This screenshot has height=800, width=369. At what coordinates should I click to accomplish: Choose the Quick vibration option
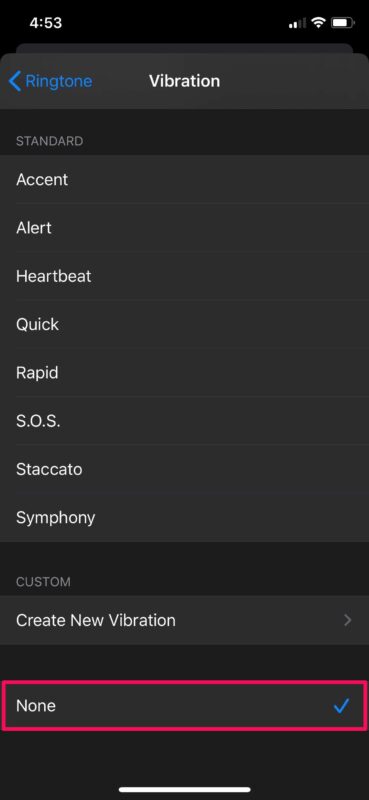[184, 324]
